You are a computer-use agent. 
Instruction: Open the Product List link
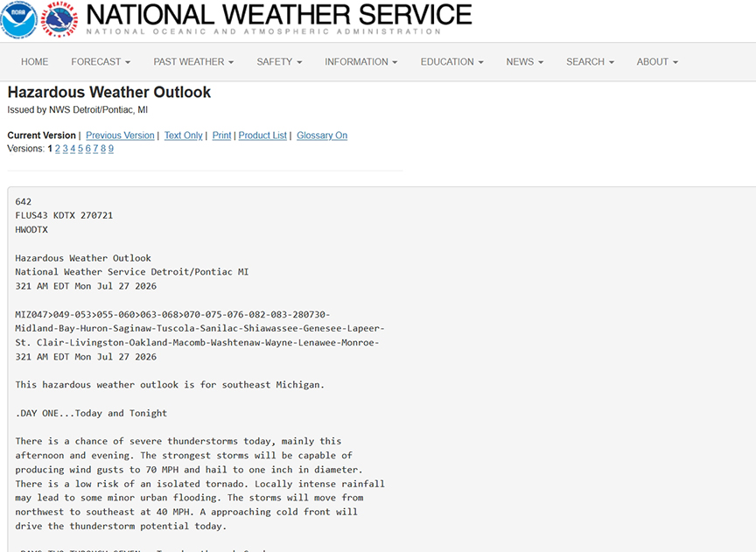262,136
